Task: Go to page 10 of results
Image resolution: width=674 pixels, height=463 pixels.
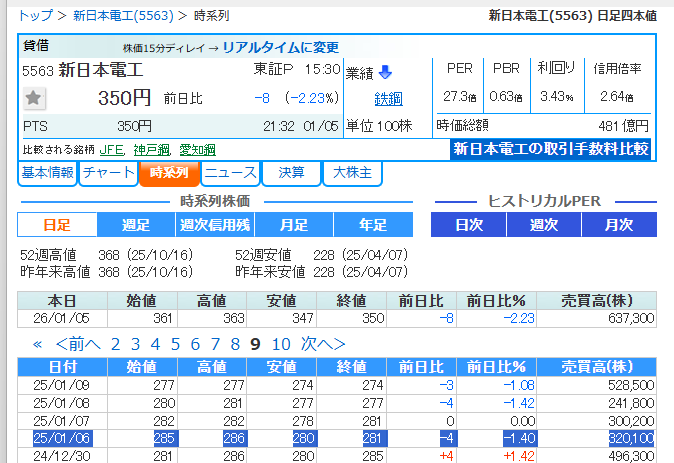Action: tap(280, 344)
